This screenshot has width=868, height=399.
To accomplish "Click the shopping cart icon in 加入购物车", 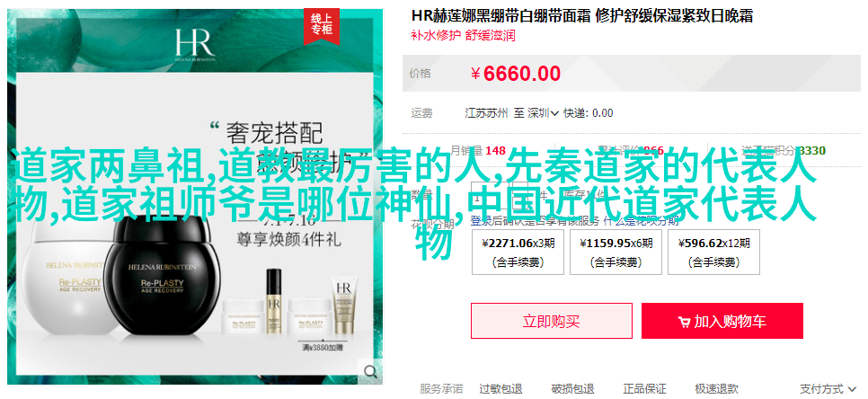I will click(x=684, y=322).
